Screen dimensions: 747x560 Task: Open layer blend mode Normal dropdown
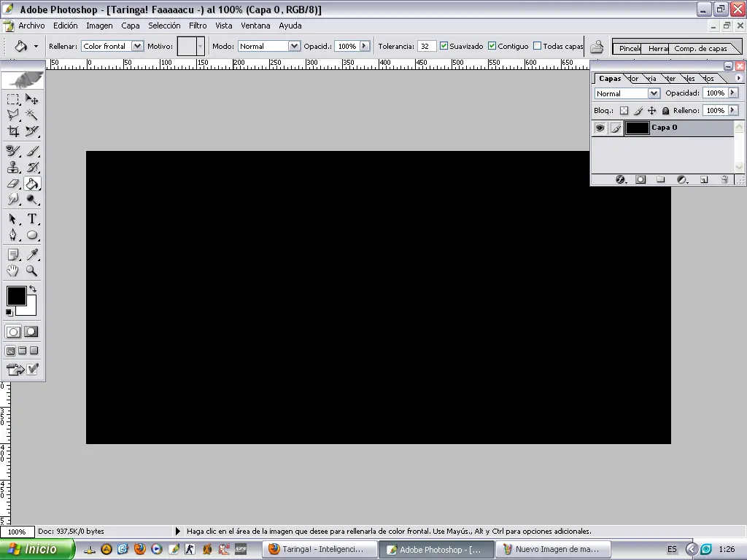(x=654, y=93)
